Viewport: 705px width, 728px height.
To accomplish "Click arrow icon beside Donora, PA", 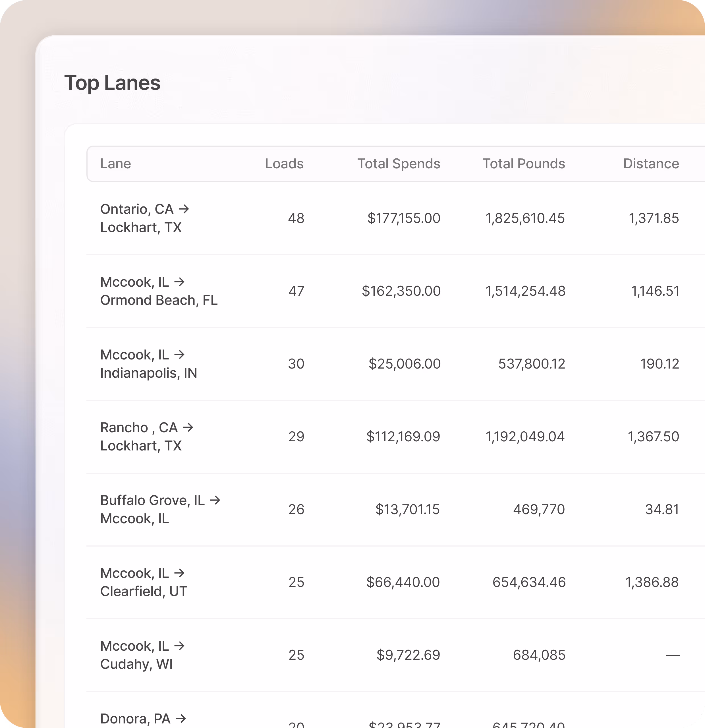I will point(181,718).
